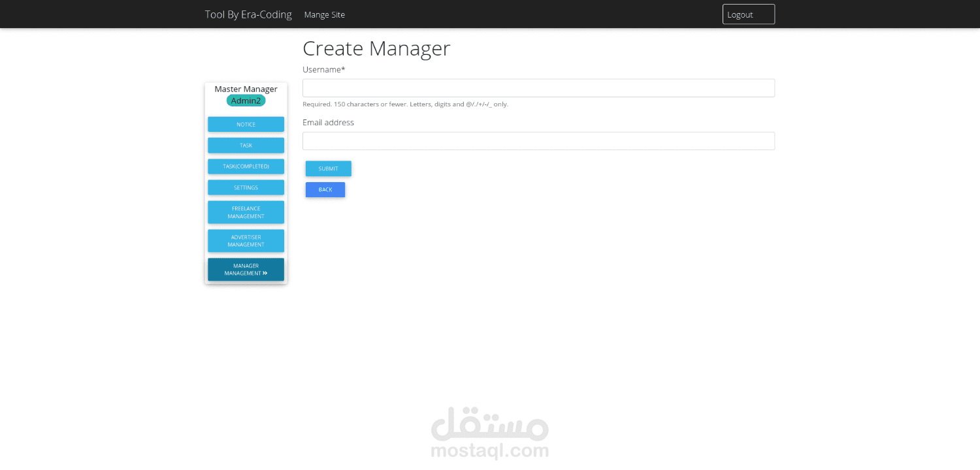
Task: Click into the Email address field
Action: 538,141
